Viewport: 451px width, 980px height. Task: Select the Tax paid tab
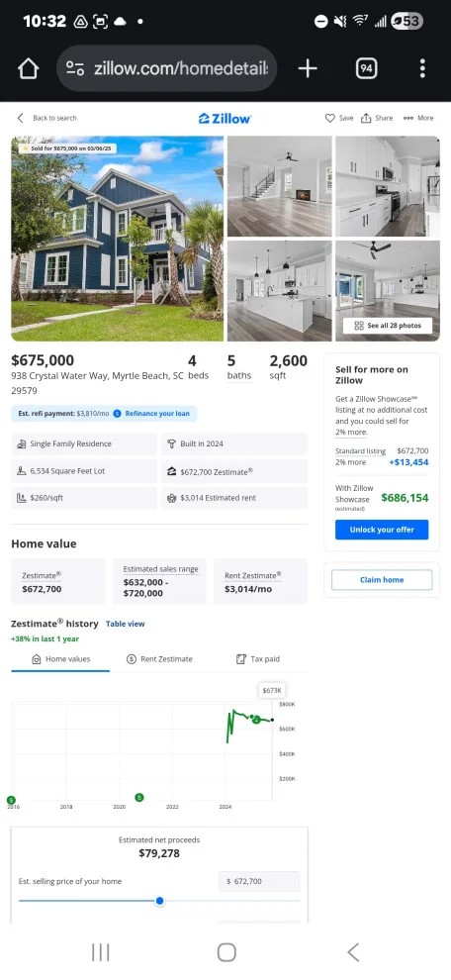[258, 658]
